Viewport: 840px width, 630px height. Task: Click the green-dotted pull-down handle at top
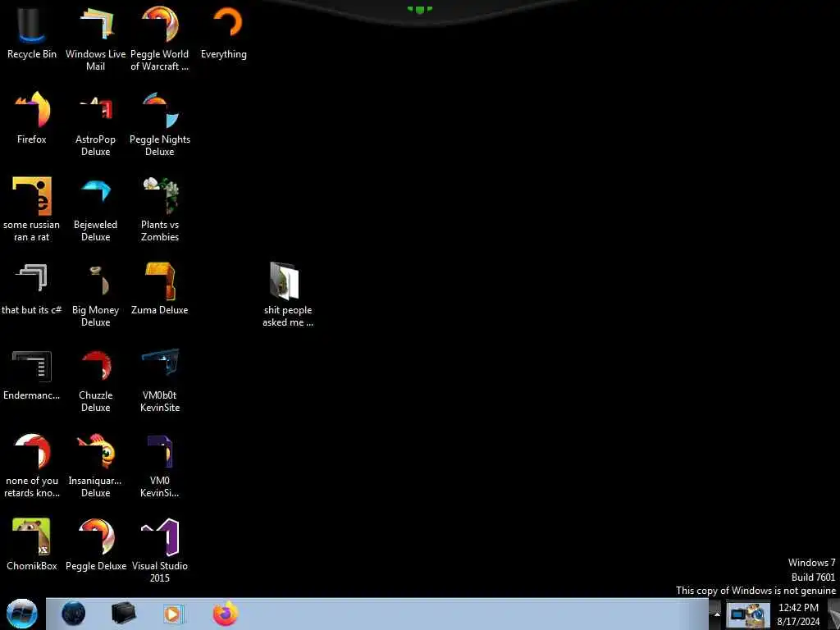tap(419, 10)
